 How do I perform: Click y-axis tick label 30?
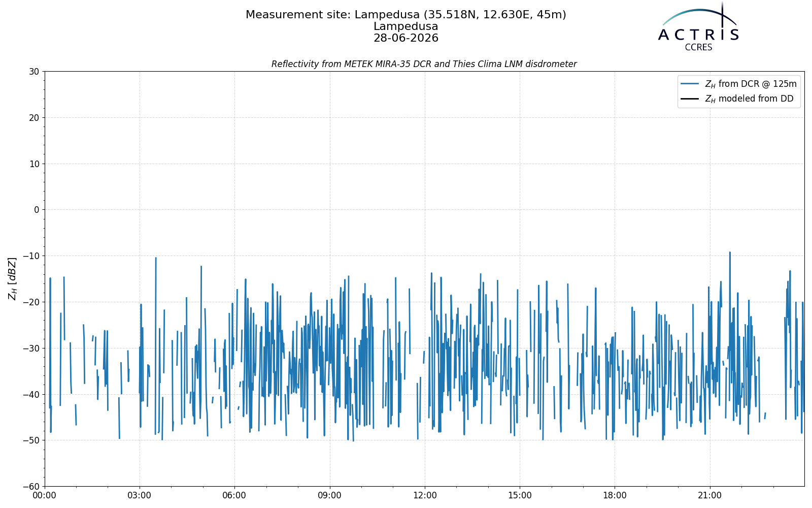pyautogui.click(x=34, y=72)
